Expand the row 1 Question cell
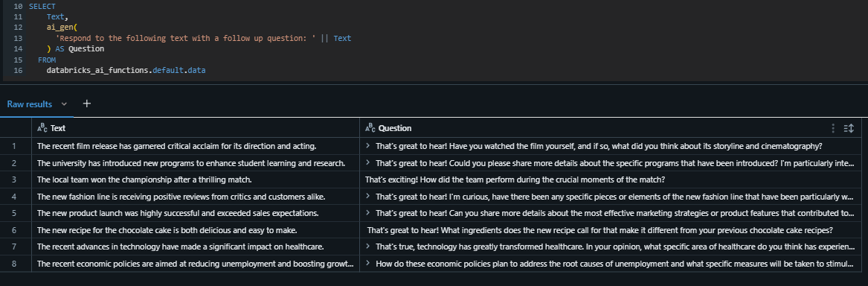The width and height of the screenshot is (868, 286). pyautogui.click(x=368, y=146)
